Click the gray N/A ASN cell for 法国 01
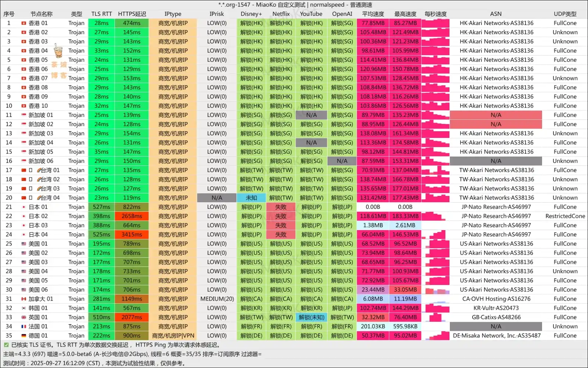The height and width of the screenshot is (368, 588). (x=495, y=326)
